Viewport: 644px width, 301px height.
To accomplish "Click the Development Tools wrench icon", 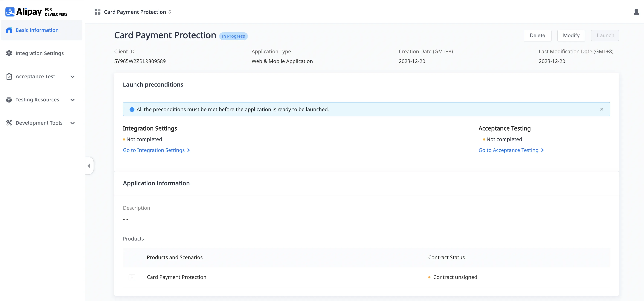I will 9,123.
